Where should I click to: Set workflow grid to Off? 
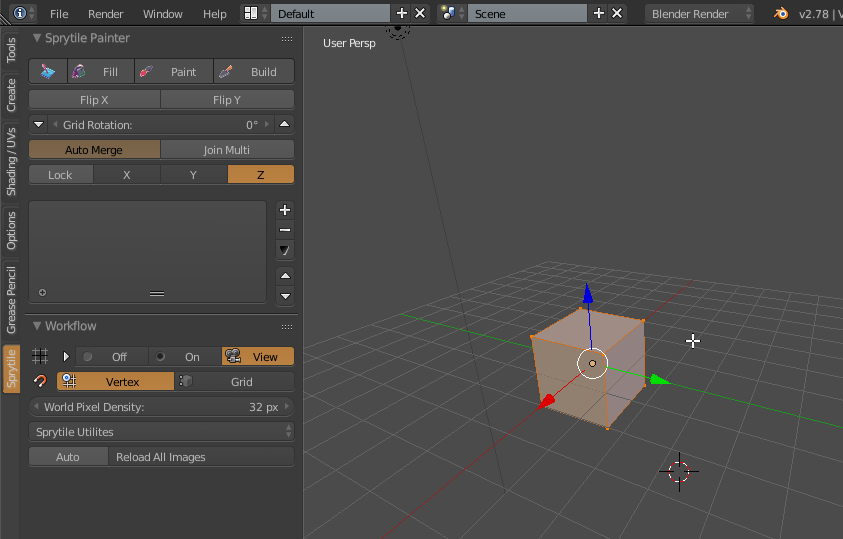111,356
